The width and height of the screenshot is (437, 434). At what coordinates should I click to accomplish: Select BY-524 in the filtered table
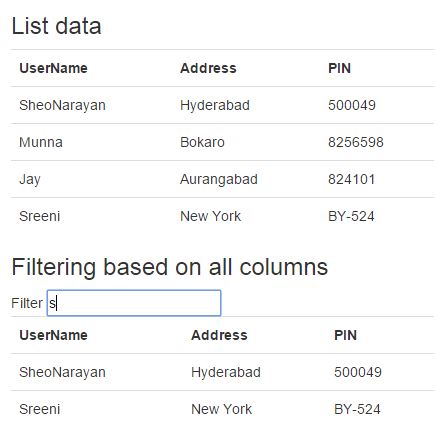click(357, 409)
